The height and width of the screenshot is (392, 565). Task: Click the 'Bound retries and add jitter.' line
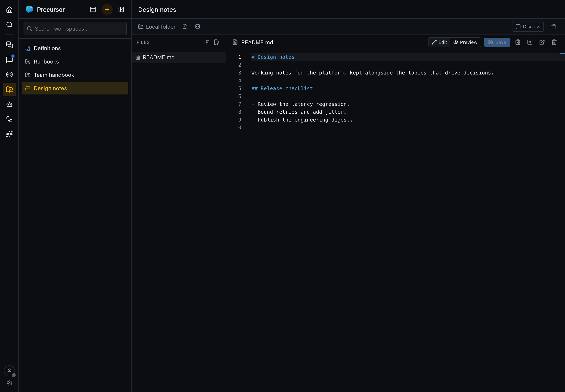pos(299,112)
